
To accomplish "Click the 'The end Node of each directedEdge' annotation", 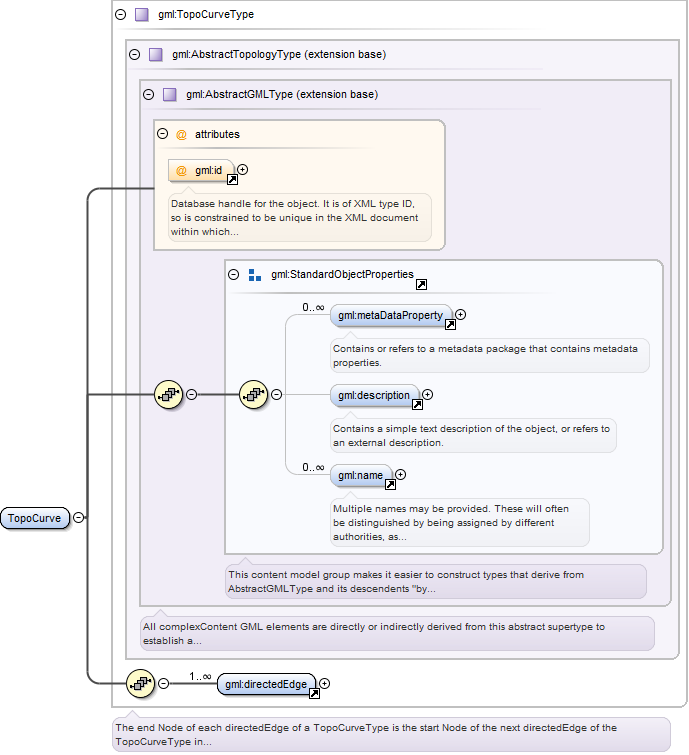I will click(391, 734).
